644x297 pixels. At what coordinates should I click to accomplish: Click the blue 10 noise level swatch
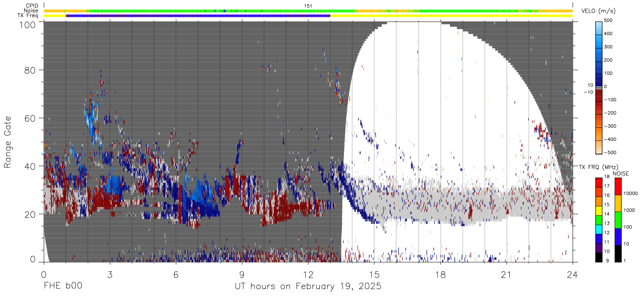[x=618, y=236]
